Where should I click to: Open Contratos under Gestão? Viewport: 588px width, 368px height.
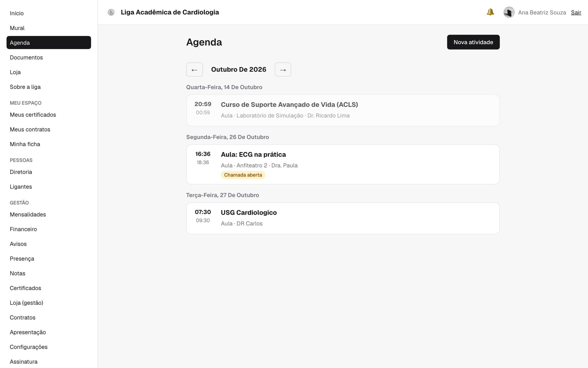point(49,317)
